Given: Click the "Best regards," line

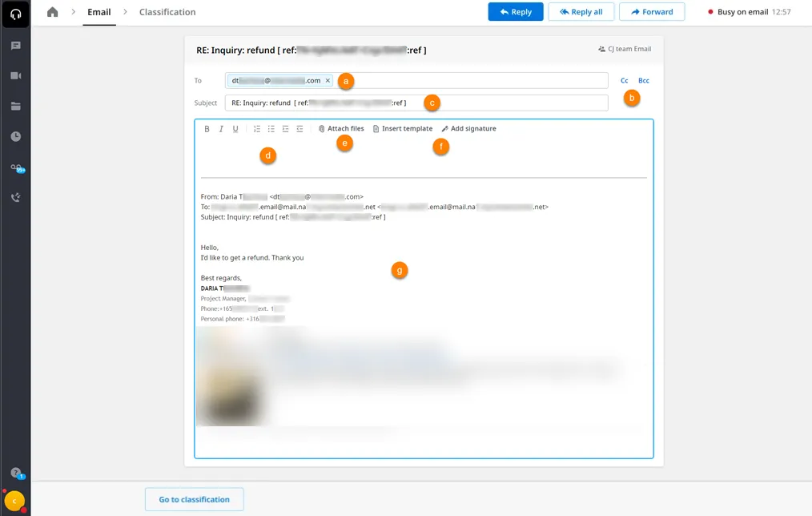Looking at the screenshot, I should 221,278.
